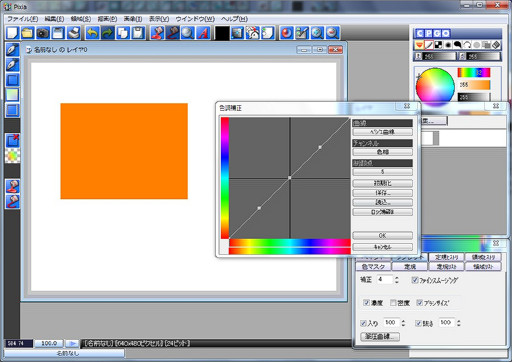Open the control point count selector showing 5

pos(382,172)
